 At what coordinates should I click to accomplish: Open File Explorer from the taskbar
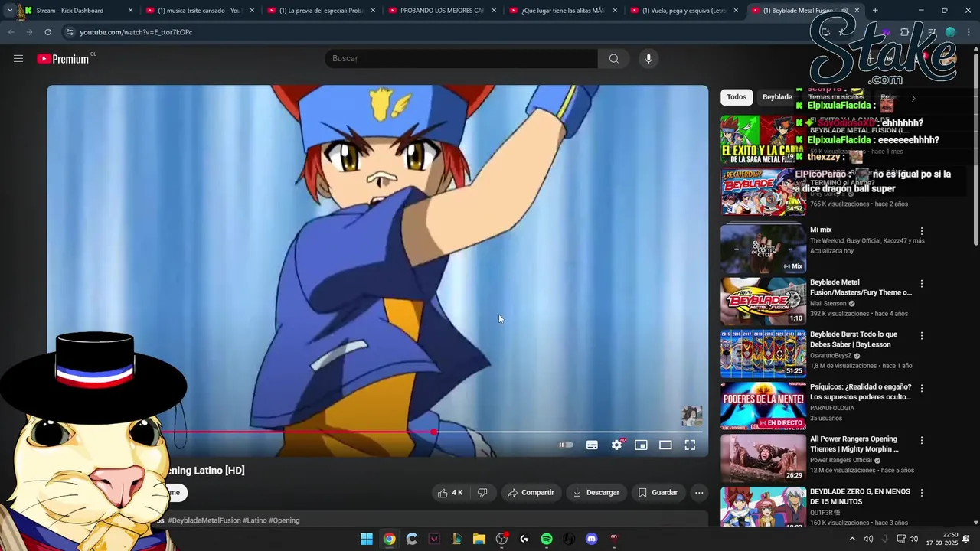tap(479, 539)
